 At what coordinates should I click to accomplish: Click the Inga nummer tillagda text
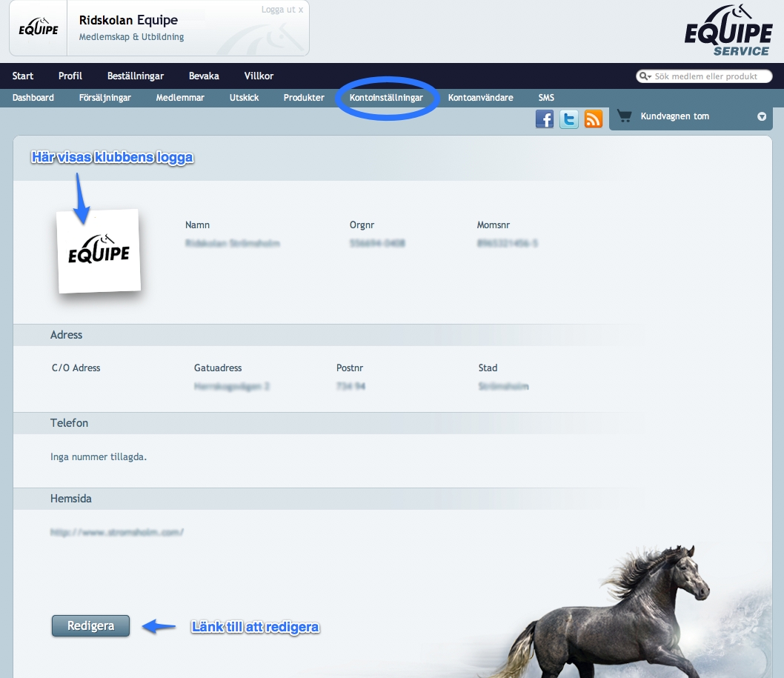coord(99,456)
